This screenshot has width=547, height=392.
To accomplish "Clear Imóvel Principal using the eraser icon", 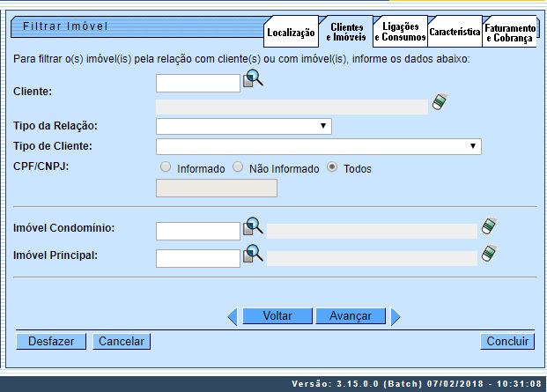I will [x=490, y=255].
